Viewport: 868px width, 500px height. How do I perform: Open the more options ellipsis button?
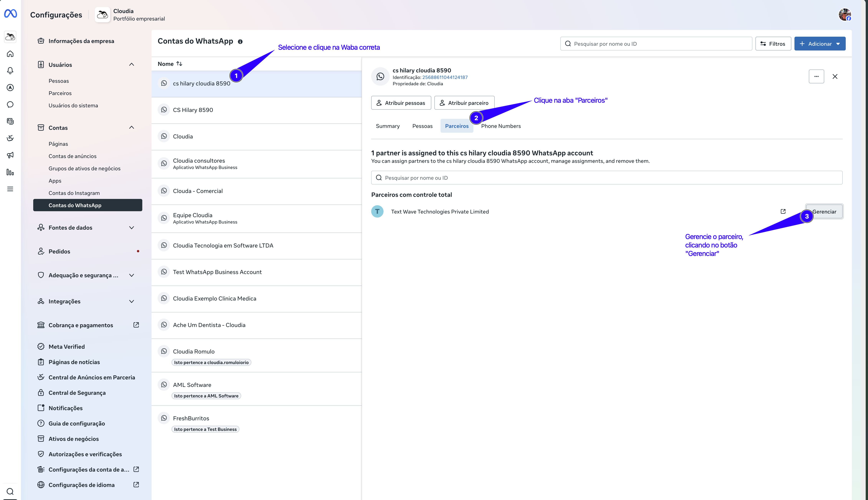pos(816,76)
